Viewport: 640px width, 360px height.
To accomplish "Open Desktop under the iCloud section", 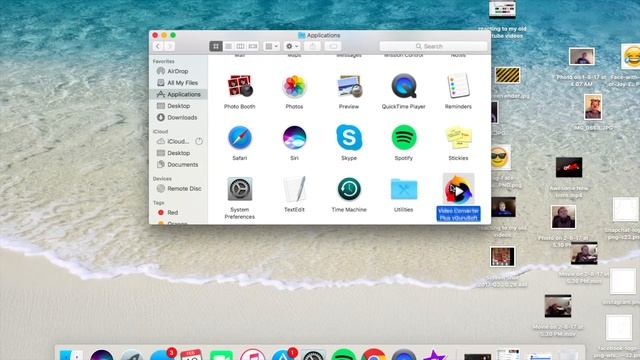I will [179, 153].
